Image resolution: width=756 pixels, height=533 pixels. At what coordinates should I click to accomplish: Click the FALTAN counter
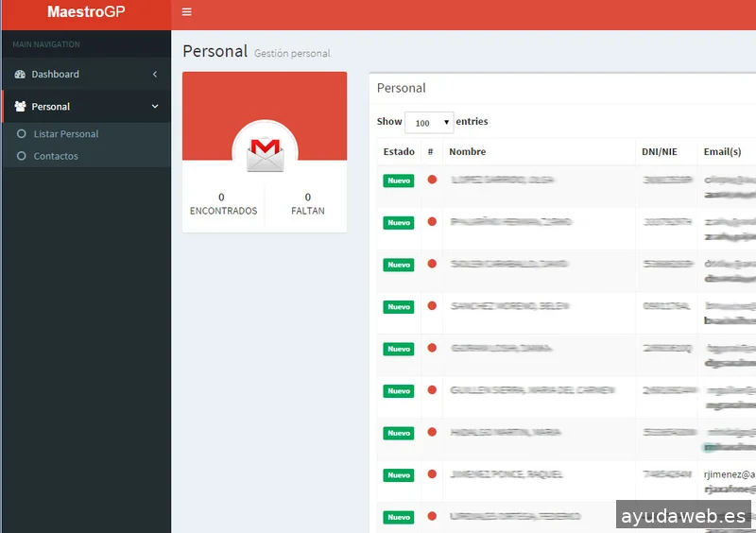click(x=307, y=204)
